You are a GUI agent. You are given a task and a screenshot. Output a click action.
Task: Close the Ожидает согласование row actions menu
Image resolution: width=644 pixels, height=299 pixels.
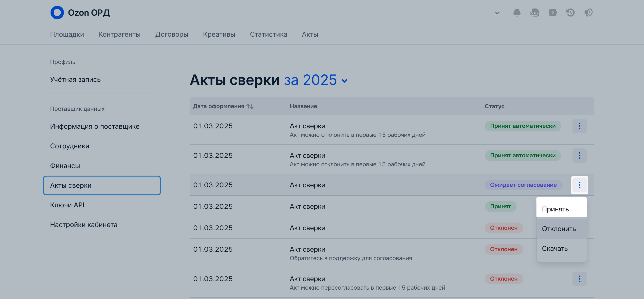pos(579,185)
